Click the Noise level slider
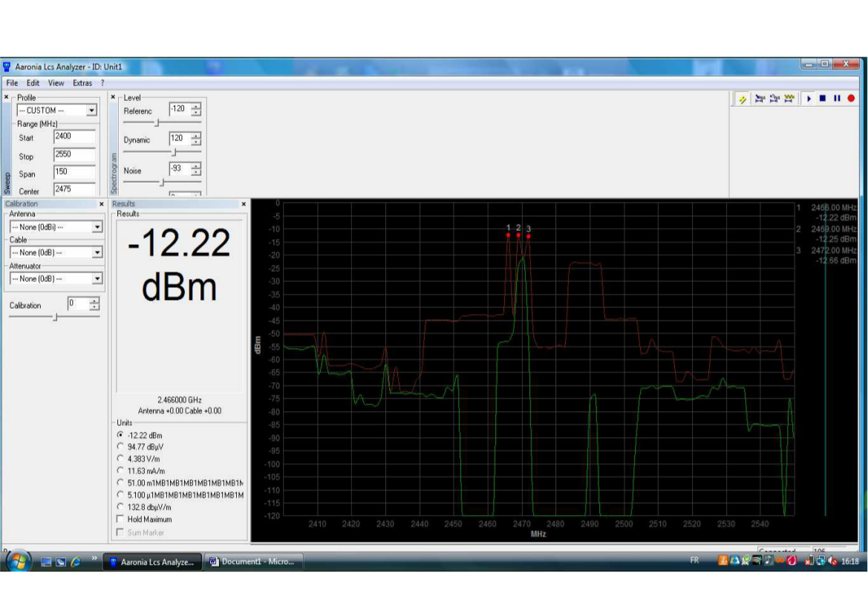The image size is (868, 613). point(162,182)
